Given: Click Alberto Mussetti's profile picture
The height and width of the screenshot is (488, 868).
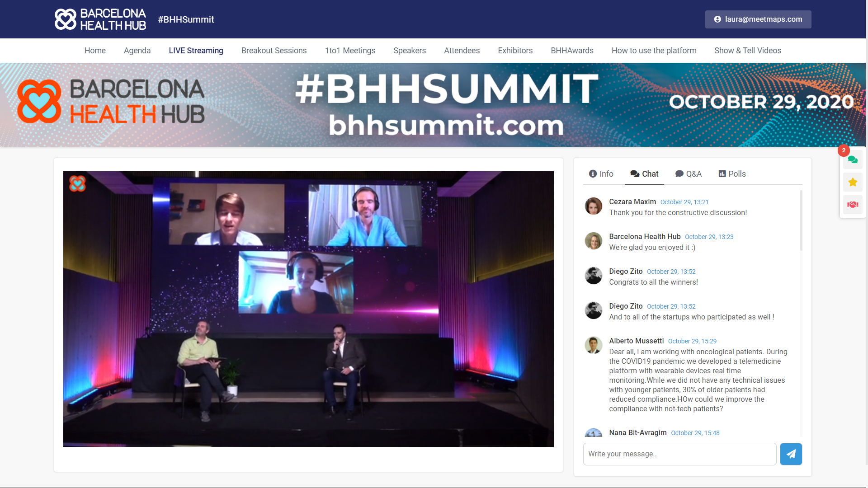Looking at the screenshot, I should [593, 345].
